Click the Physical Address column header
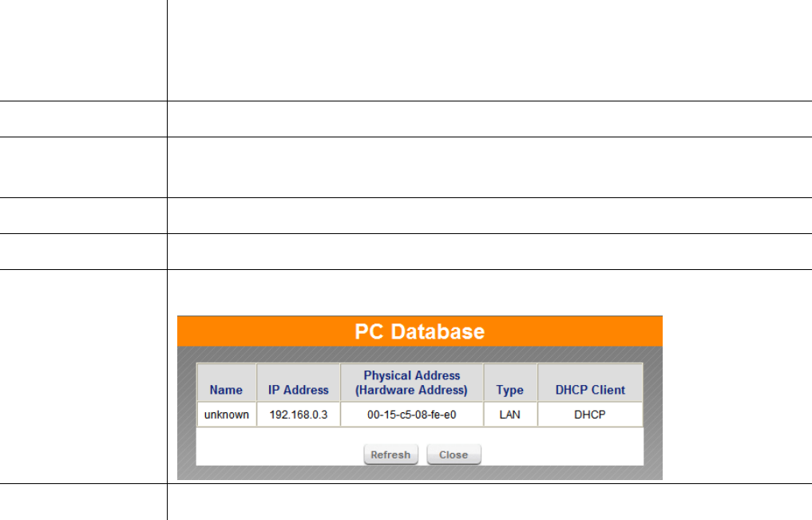Screen dimensions: 812x520 [412, 383]
